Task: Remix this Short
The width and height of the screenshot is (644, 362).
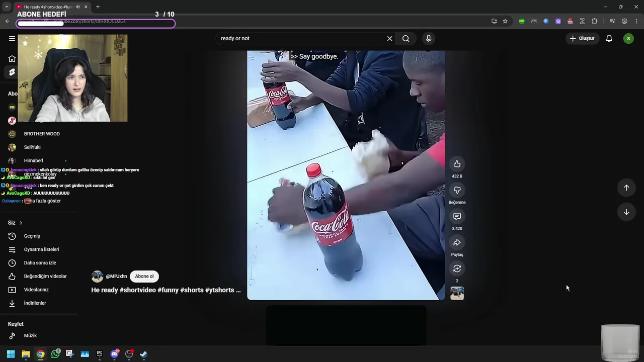Action: pyautogui.click(x=457, y=268)
